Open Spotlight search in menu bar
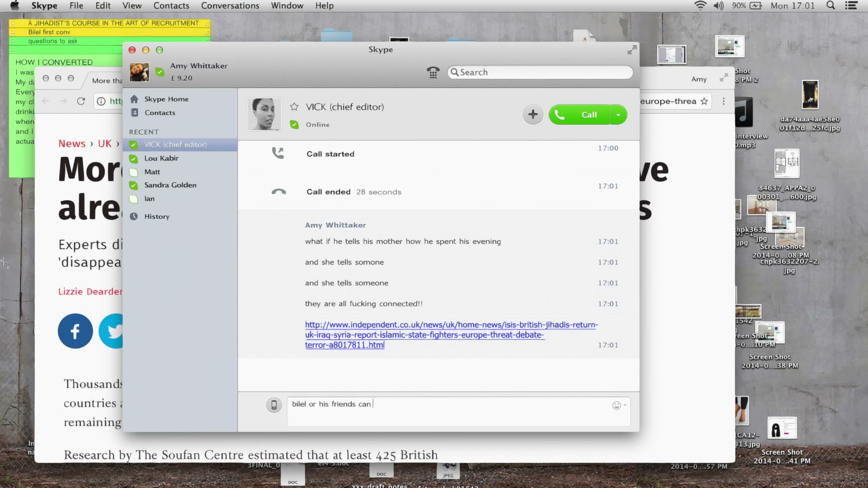Screen dimensions: 868x488 tap(830, 5)
